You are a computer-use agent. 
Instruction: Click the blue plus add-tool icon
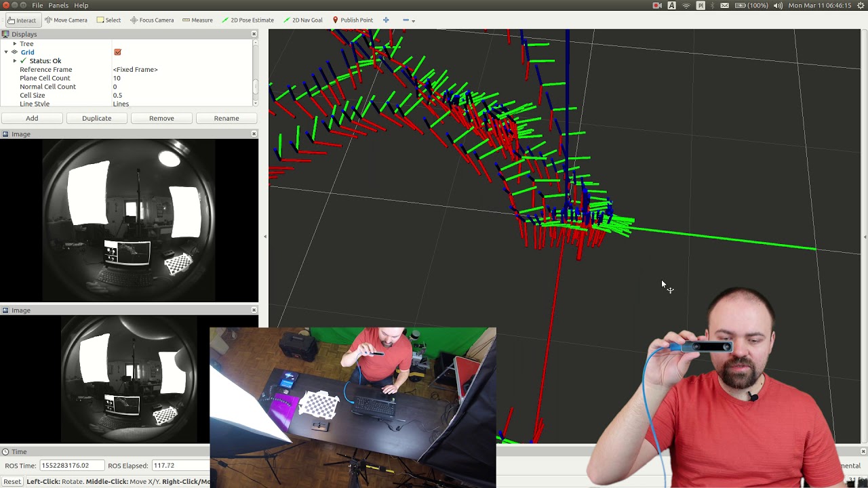[x=386, y=20]
